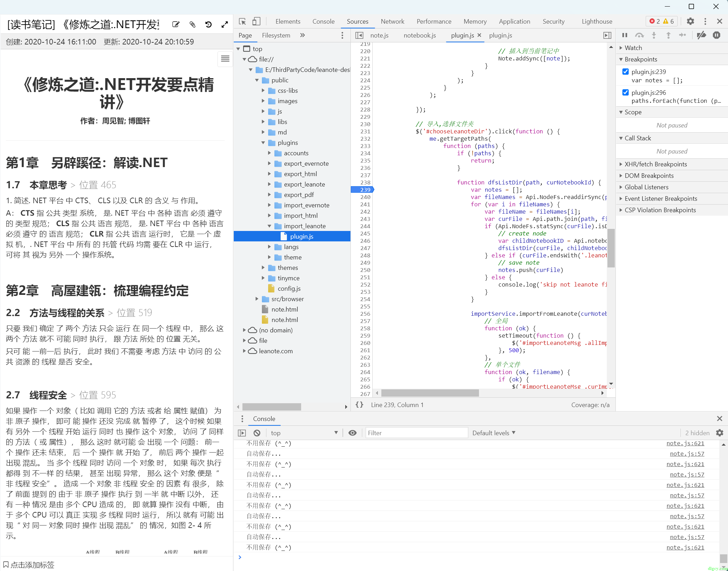Create a live expression eye icon

[353, 433]
